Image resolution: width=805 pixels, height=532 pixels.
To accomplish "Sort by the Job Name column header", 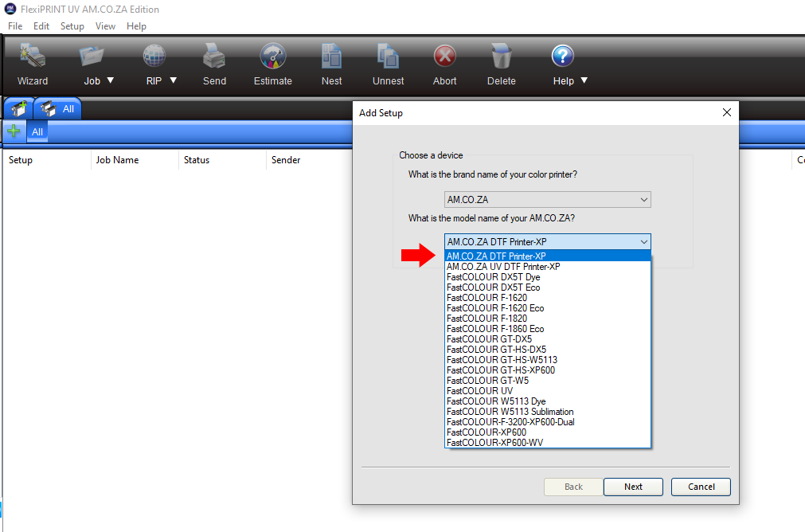I will pos(117,160).
